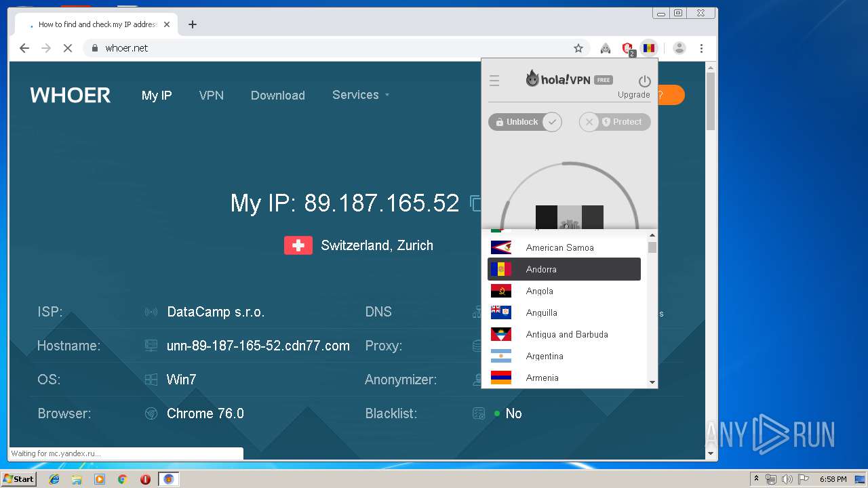Screen dimensions: 868x488
Task: Open a new Chrome tab
Action: pyautogui.click(x=193, y=24)
